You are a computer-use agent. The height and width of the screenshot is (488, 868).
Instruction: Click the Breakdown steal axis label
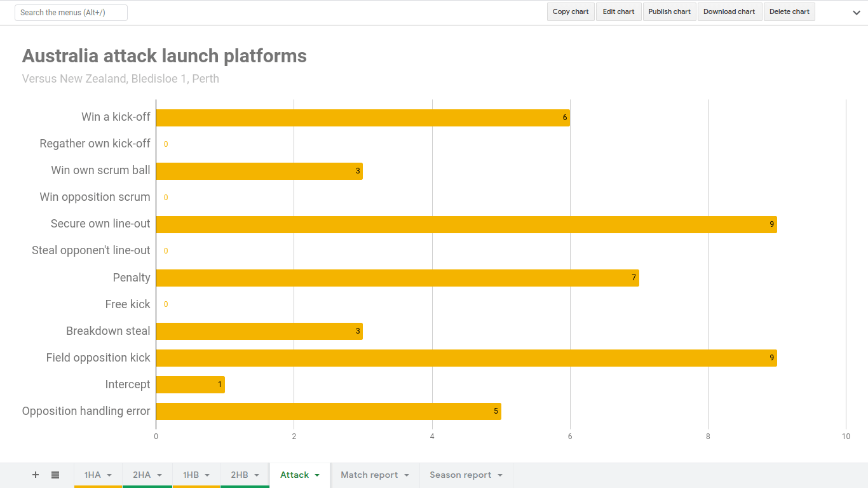click(x=108, y=331)
